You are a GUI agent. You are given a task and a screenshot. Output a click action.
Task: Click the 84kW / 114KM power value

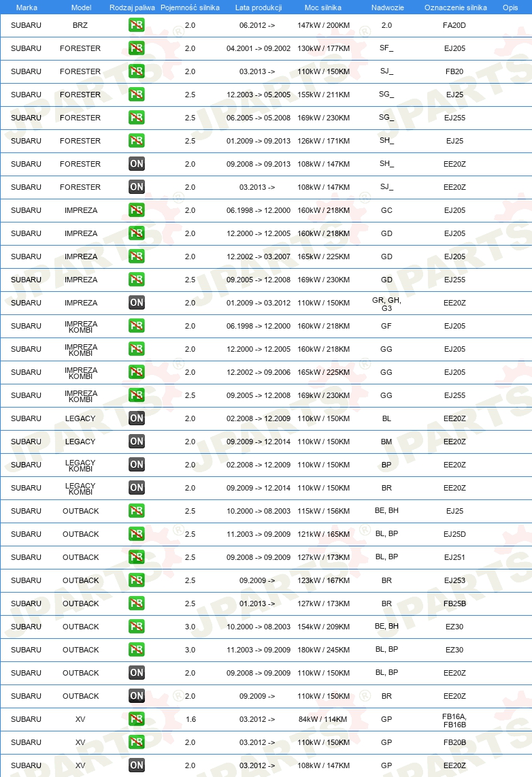tap(323, 719)
